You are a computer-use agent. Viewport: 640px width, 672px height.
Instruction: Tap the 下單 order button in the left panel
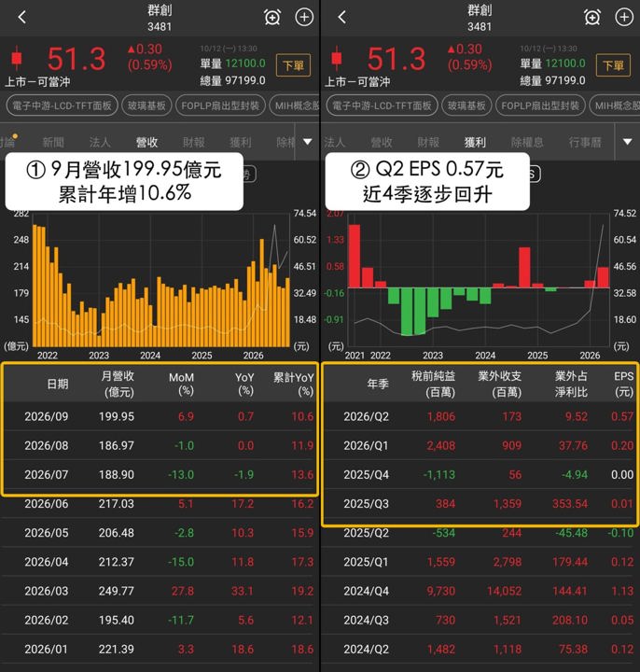point(294,65)
